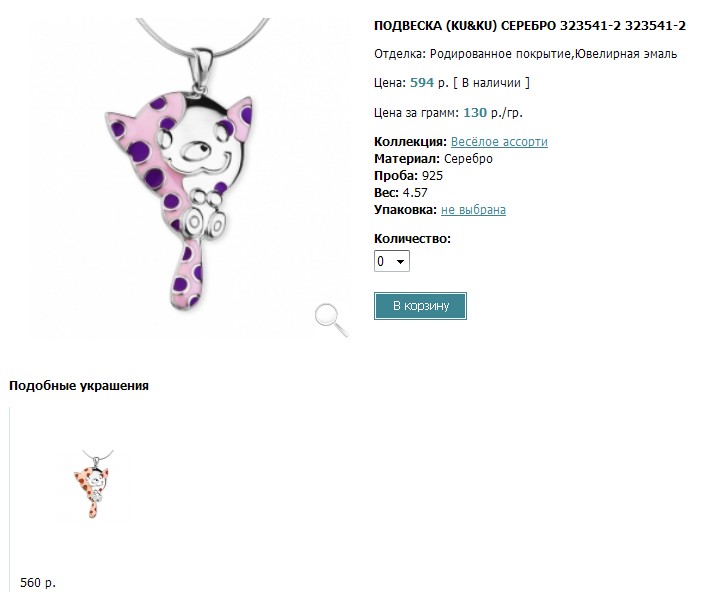Open the orange cat pendant thumbnail
Viewport: 702px width, 595px height.
pos(93,484)
